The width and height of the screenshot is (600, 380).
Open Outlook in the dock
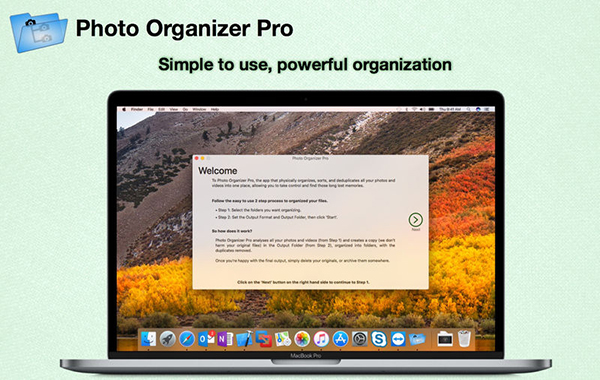tap(206, 339)
